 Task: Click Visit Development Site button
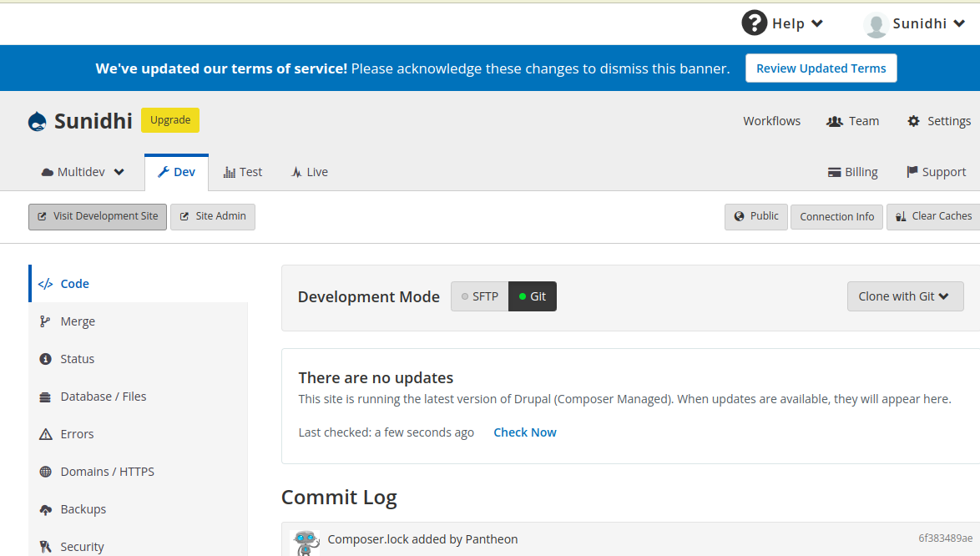(98, 217)
